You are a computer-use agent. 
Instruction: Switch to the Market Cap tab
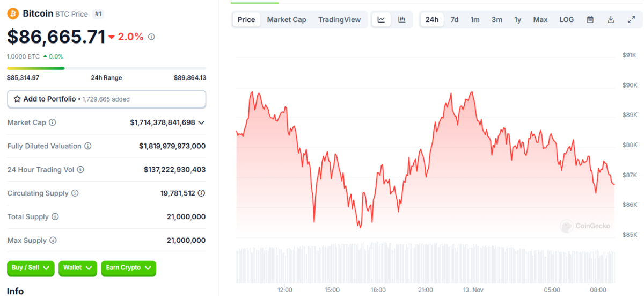pyautogui.click(x=287, y=20)
